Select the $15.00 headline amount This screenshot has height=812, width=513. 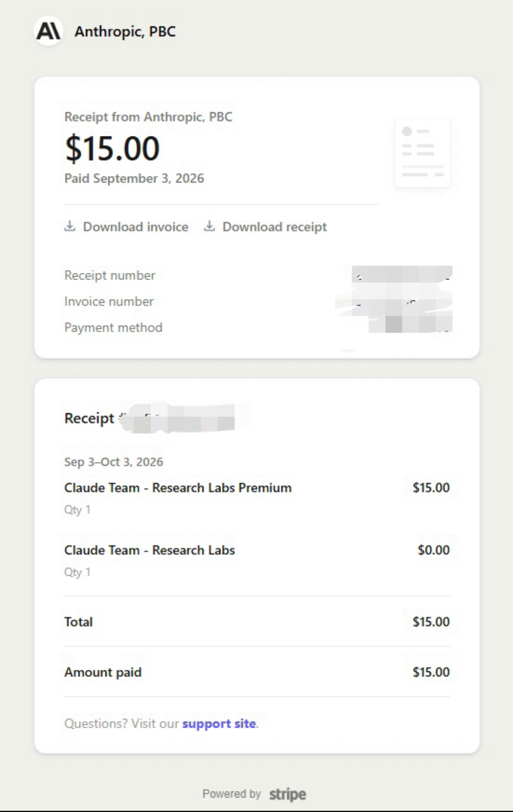tap(112, 148)
